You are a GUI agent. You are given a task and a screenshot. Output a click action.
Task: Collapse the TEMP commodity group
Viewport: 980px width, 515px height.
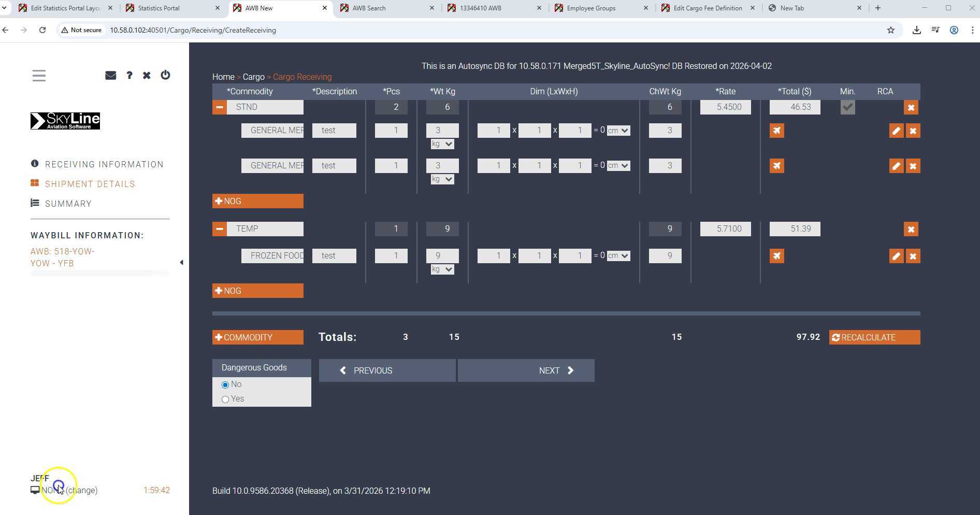click(x=219, y=229)
